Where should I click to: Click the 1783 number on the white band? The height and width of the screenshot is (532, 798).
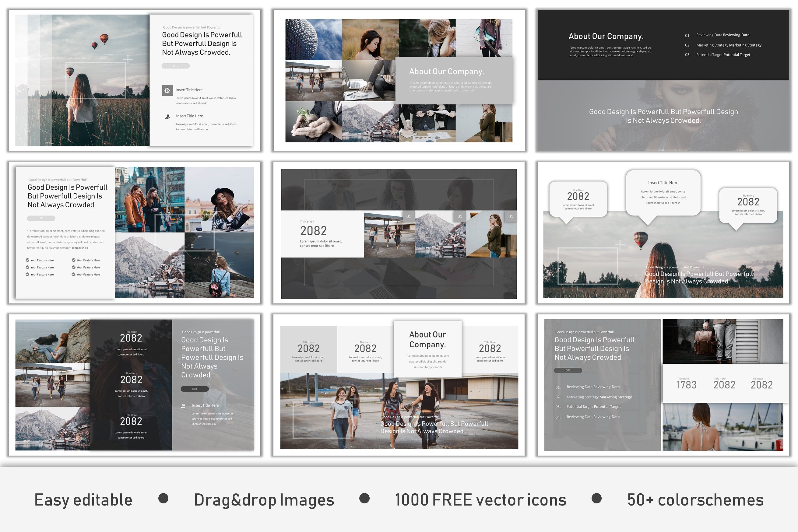pos(686,385)
